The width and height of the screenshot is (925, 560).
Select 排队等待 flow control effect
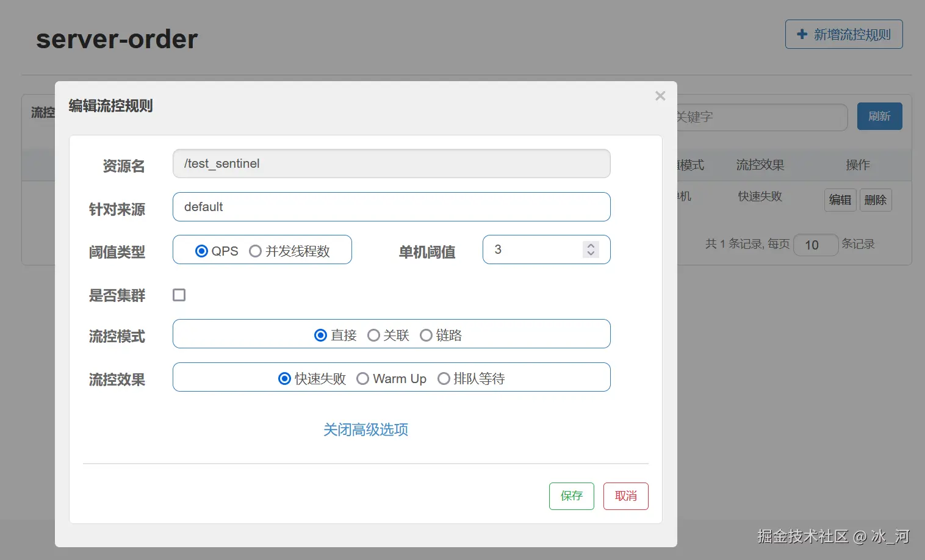[x=444, y=378]
